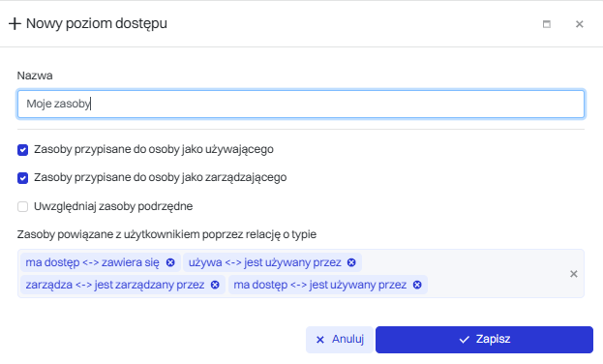
Task: Remove the 'ma dostęp <-> zawiera się' tag
Action: (170, 262)
